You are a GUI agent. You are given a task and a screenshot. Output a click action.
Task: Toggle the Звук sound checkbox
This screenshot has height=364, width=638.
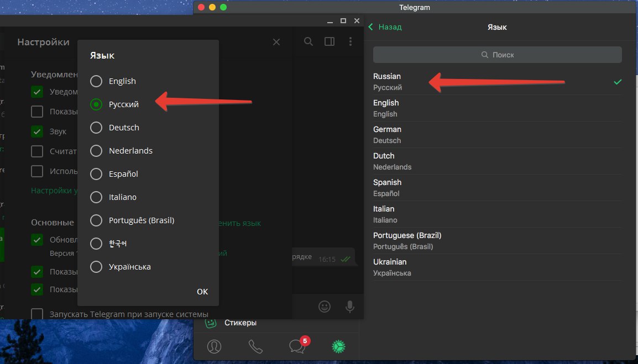point(37,131)
